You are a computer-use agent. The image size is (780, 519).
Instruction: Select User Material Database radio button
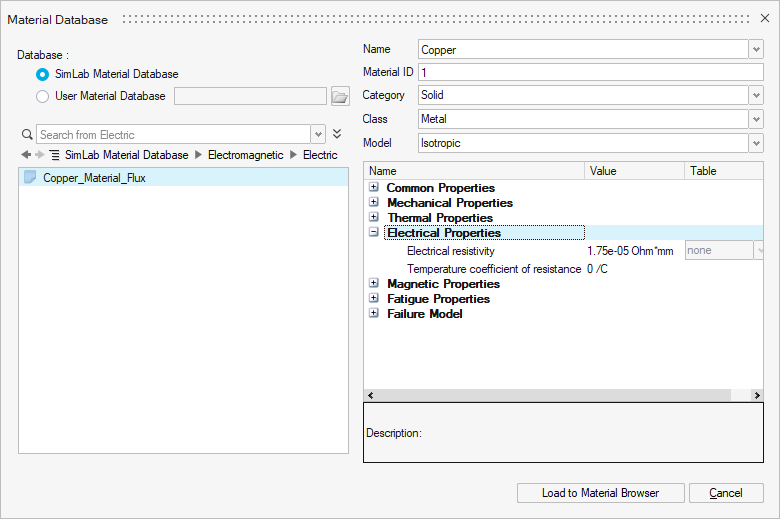(42, 96)
